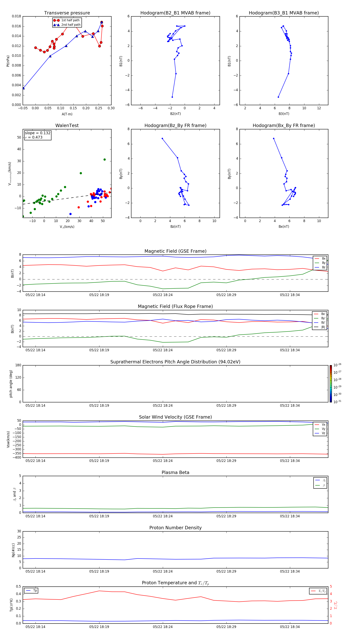The height and width of the screenshot is (644, 351).
Task: Click the 'Bx(nT)' x-axis label
Action: 284,227
